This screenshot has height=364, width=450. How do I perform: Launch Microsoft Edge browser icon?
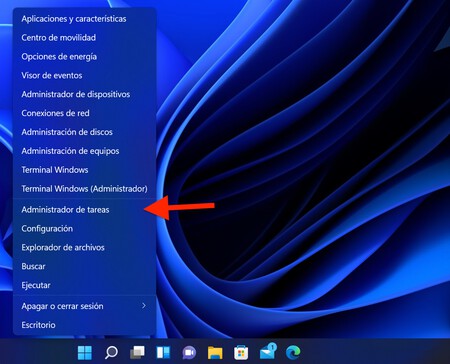(x=293, y=352)
